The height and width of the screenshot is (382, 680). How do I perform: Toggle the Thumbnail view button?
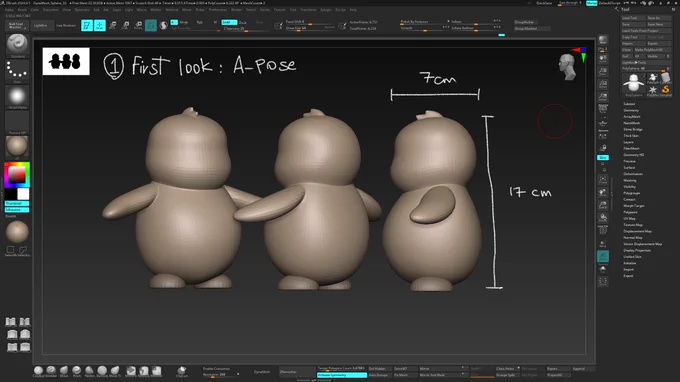click(17, 203)
